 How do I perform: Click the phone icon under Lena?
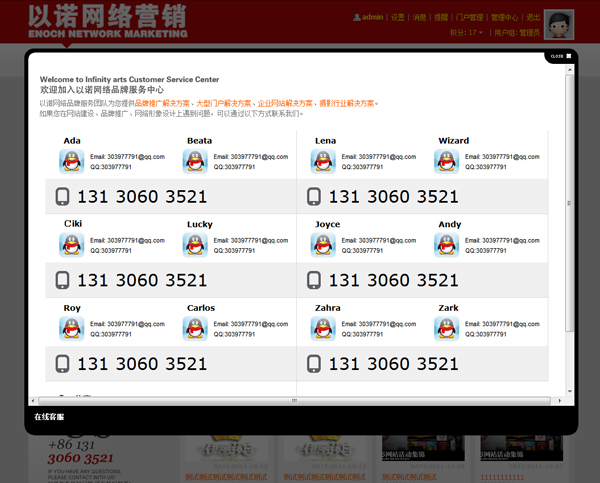tap(314, 196)
